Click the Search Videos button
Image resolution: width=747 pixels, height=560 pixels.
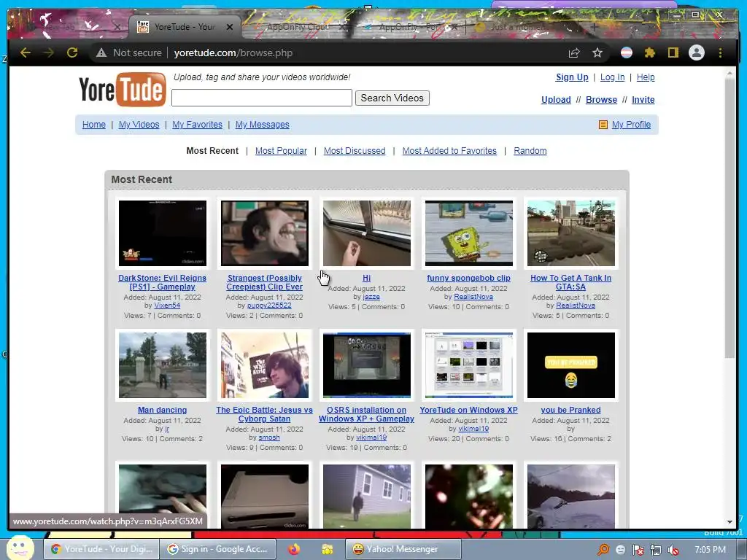pos(392,98)
